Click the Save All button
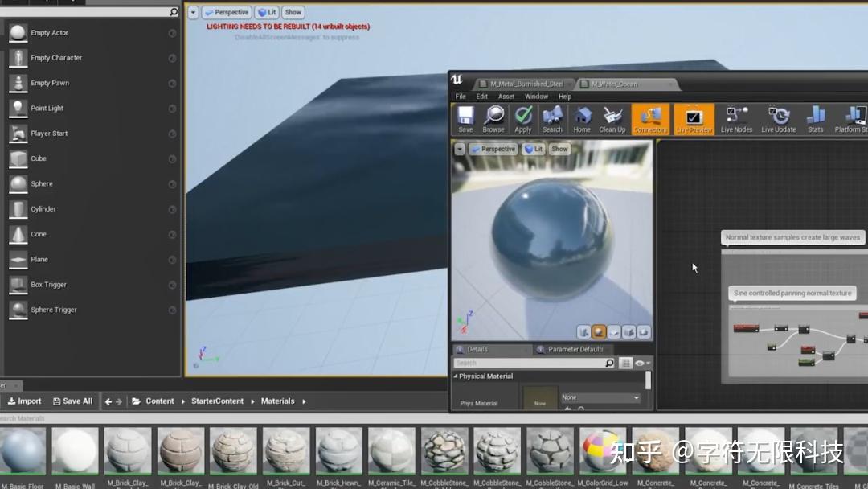 tap(72, 401)
